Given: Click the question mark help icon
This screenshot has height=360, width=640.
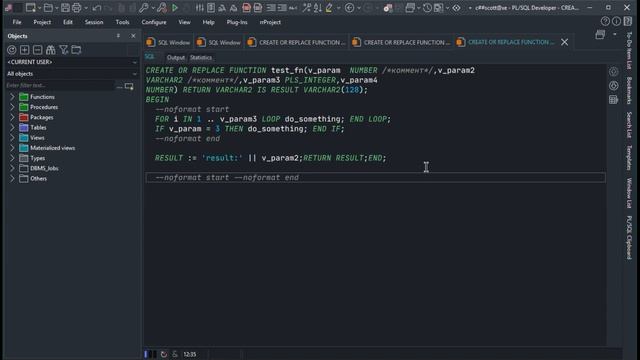Looking at the screenshot, I should 605,21.
